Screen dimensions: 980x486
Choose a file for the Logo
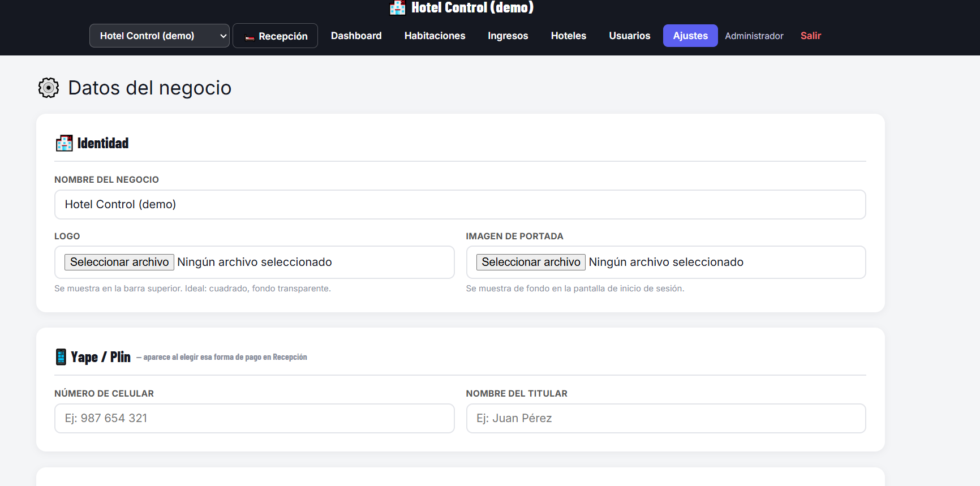pyautogui.click(x=119, y=262)
